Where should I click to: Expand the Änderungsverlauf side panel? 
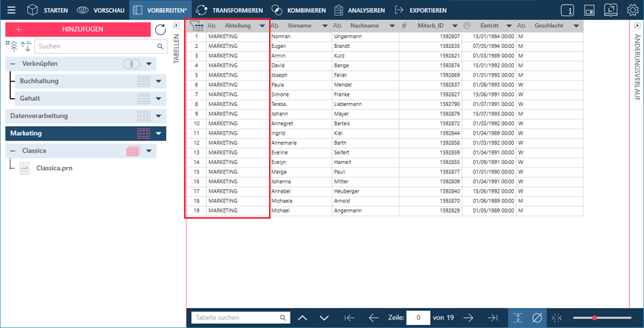click(x=637, y=26)
